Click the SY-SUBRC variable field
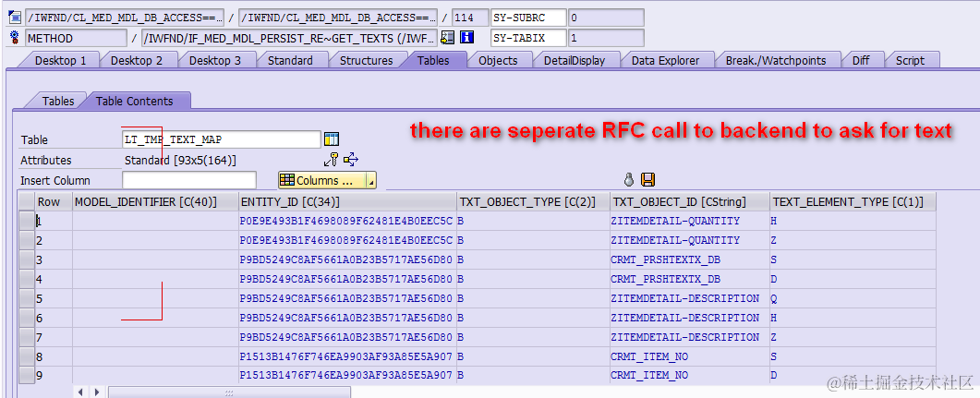 click(528, 18)
